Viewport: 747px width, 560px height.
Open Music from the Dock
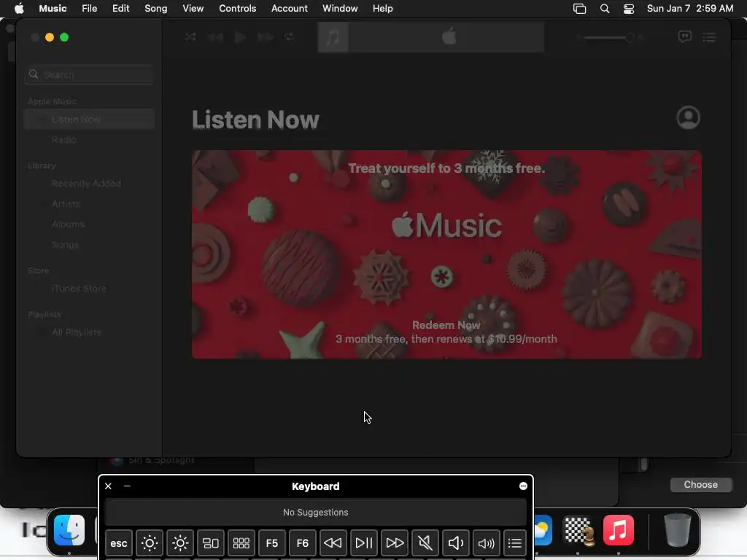pyautogui.click(x=619, y=530)
